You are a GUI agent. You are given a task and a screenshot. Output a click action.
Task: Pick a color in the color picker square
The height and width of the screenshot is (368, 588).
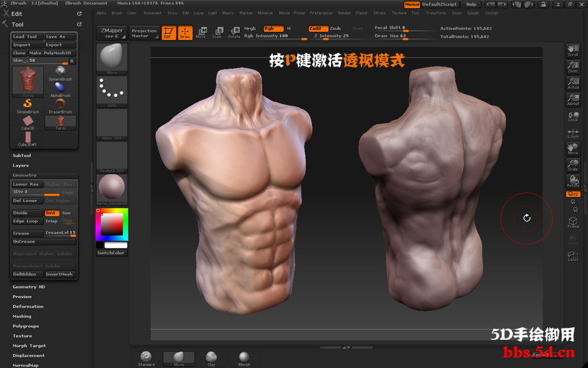(x=112, y=224)
